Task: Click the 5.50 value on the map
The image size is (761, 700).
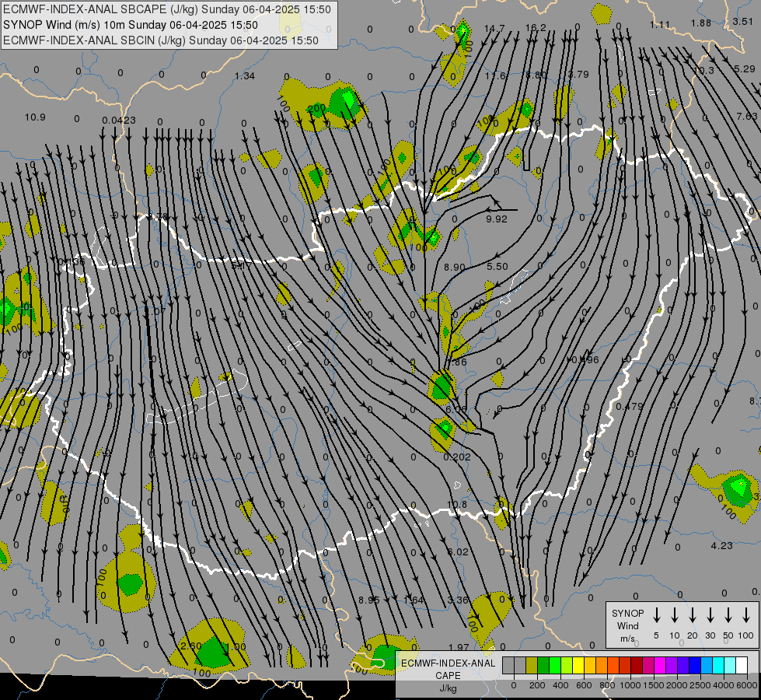Action: 497,267
